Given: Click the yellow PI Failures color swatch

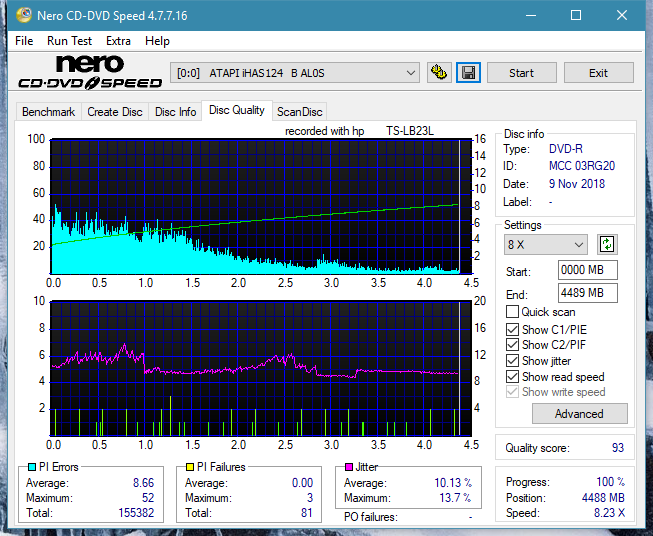Looking at the screenshot, I should 190,467.
